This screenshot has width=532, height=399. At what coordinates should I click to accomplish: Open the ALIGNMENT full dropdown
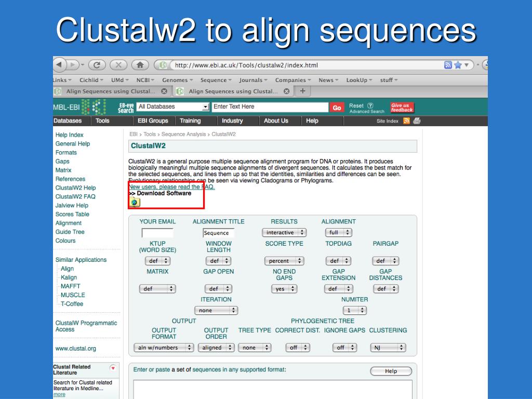click(x=339, y=232)
